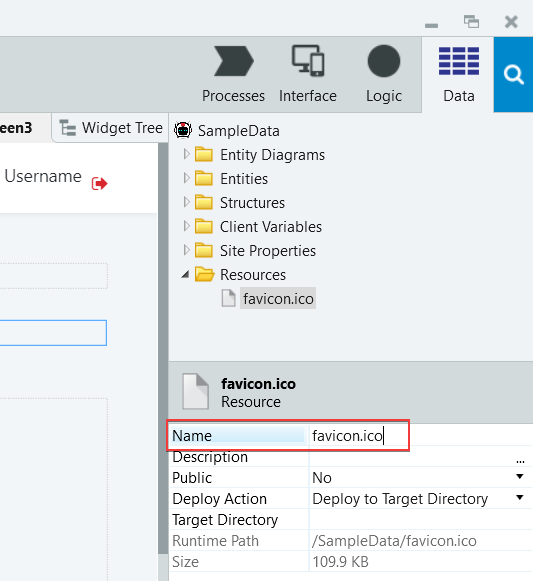
Task: Click the Client Variables folder icon
Action: click(x=204, y=227)
